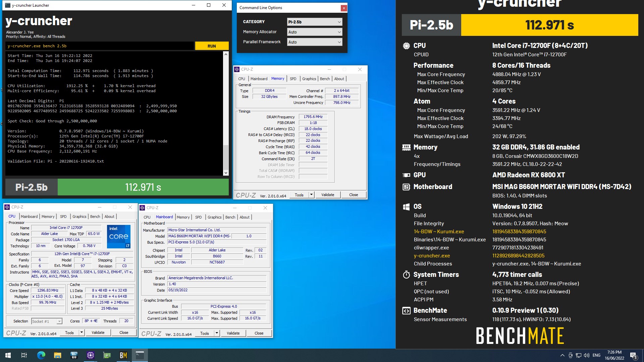Screen dimensions: 644x362
Task: Click the Chipset Alder Lake field
Action: pos(217,250)
